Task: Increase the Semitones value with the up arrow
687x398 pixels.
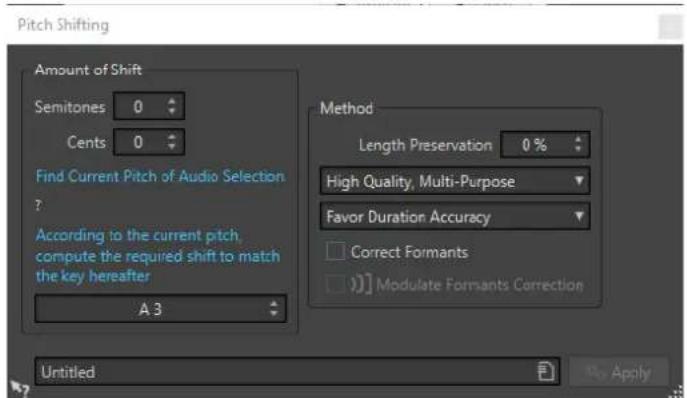Action: coord(172,101)
